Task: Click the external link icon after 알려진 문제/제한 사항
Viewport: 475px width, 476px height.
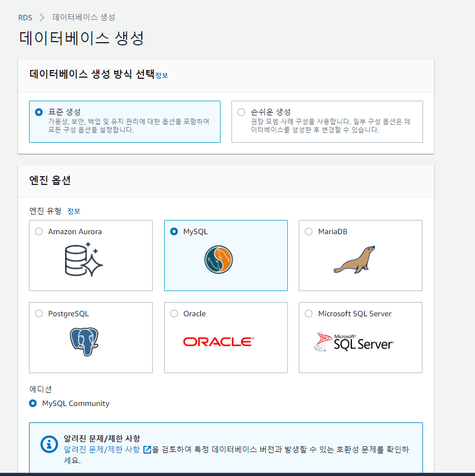Action: pyautogui.click(x=147, y=450)
